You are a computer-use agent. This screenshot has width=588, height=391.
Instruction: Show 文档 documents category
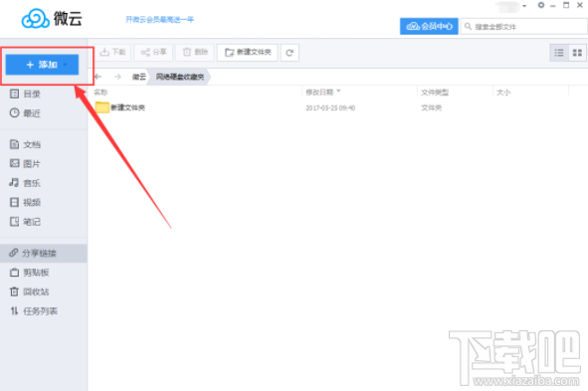click(x=25, y=144)
